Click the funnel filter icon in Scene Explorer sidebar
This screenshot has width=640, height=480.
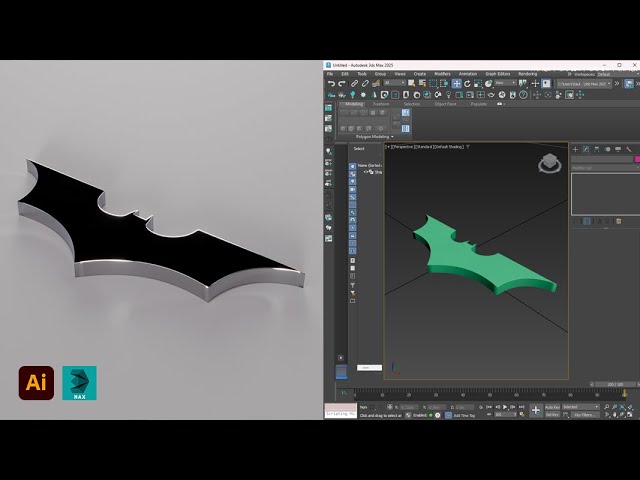[x=353, y=285]
